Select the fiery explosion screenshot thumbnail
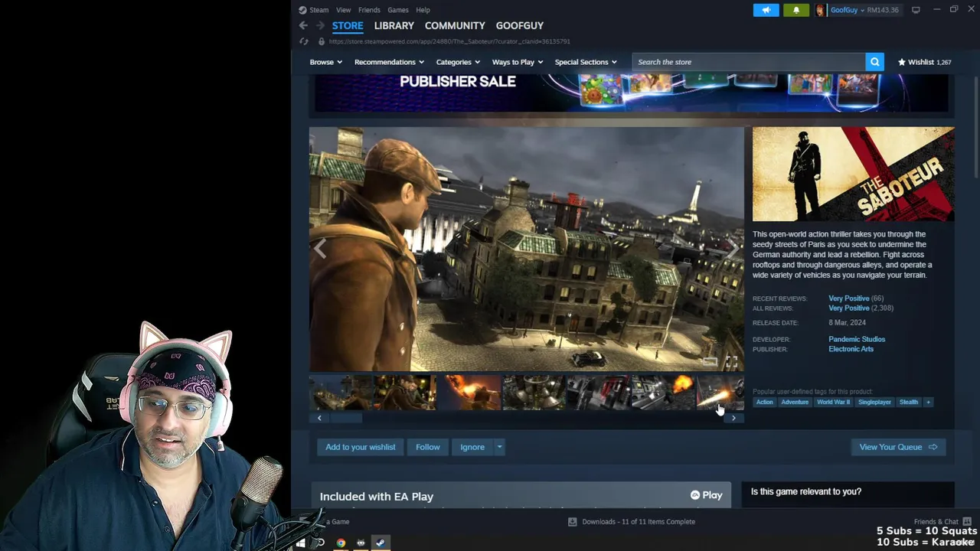 pyautogui.click(x=469, y=392)
